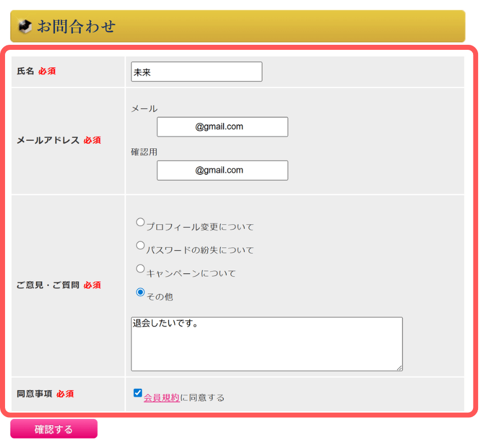Image resolution: width=482 pixels, height=448 pixels.
Task: Pick the その他 radio button
Action: point(140,292)
